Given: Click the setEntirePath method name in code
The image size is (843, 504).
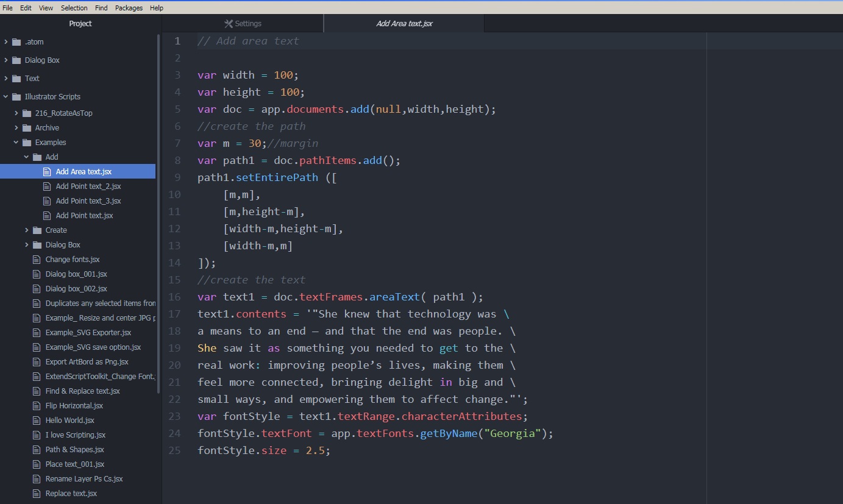Looking at the screenshot, I should point(277,177).
